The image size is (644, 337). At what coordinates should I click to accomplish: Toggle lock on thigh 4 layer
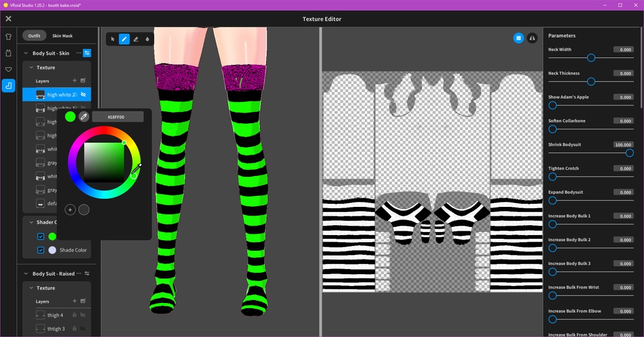coord(74,315)
